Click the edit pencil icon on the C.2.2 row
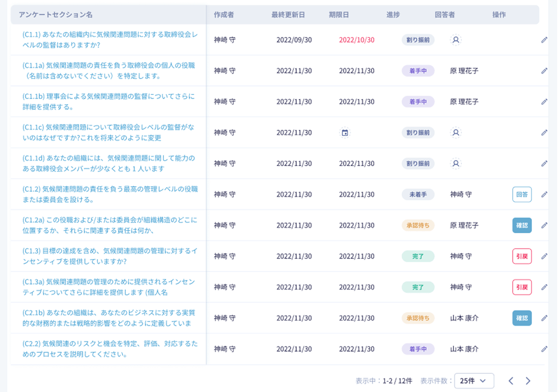Screen dimensions: 558x392 tap(544, 349)
